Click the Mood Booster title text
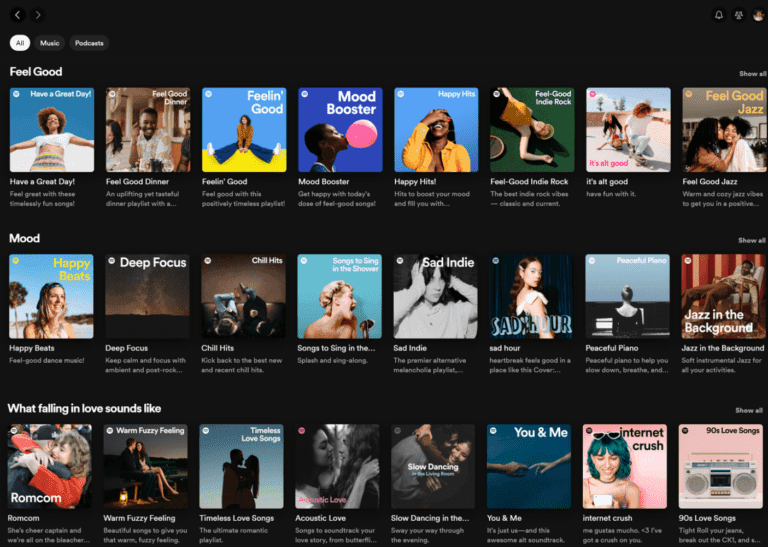Screen dimensions: 768x547 tap(324, 182)
